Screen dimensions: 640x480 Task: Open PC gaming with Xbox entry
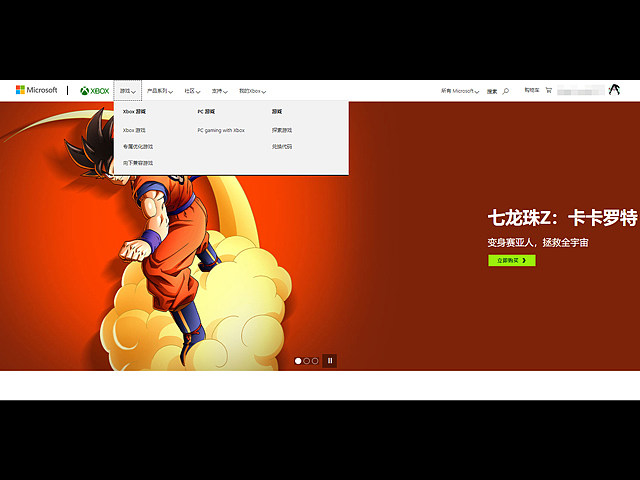(x=221, y=130)
